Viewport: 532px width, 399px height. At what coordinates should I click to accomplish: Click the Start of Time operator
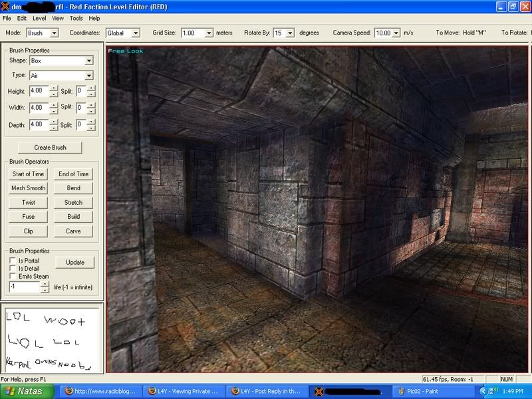(28, 174)
